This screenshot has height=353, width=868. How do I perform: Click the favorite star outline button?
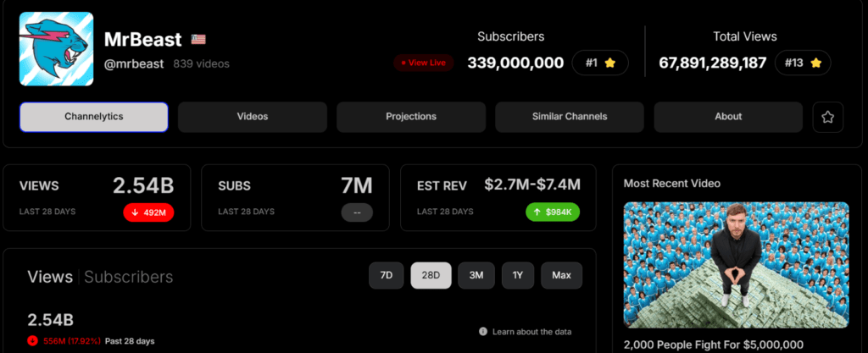point(827,117)
